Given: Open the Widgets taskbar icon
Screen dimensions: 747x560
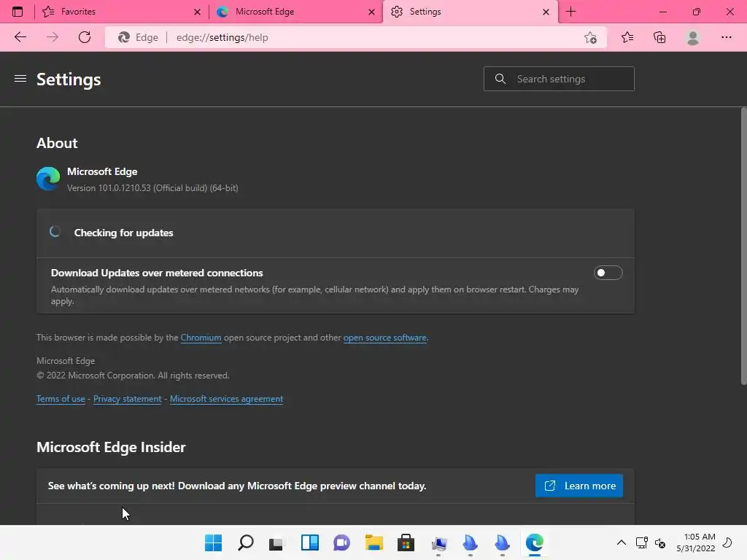Looking at the screenshot, I should [x=309, y=542].
